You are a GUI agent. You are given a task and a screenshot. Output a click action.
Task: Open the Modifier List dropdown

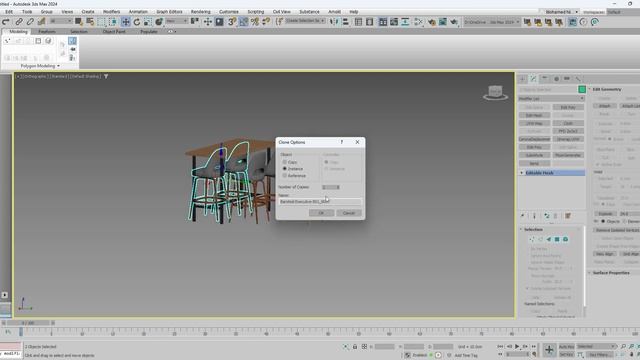551,98
